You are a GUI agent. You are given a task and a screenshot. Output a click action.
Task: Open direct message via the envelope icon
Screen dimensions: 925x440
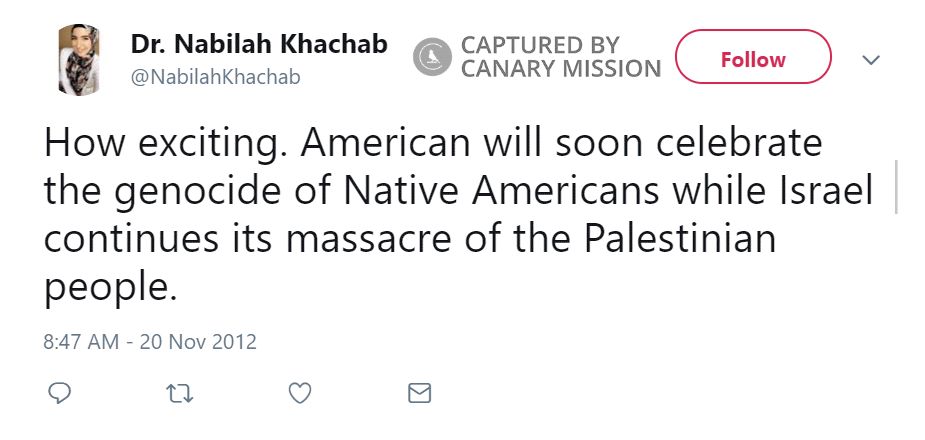tap(420, 393)
